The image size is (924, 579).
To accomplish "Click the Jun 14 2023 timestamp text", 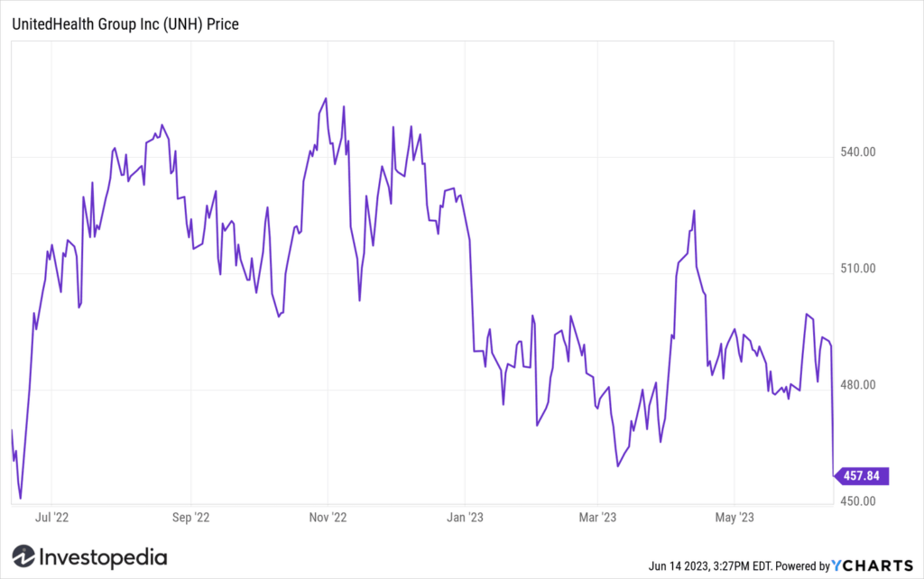I will click(710, 566).
